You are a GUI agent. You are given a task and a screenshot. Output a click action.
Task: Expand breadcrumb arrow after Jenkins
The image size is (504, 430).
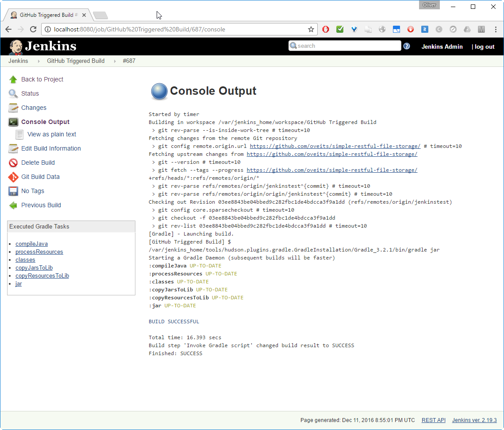(38, 61)
